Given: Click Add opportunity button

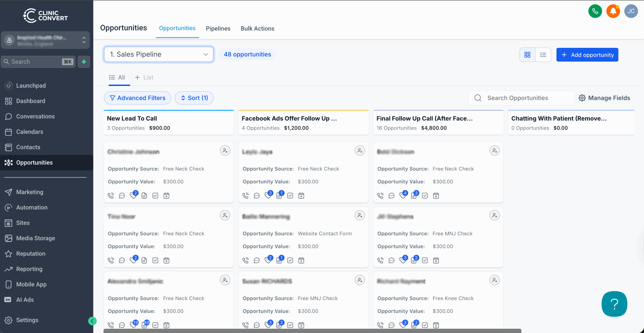Looking at the screenshot, I should (x=587, y=55).
